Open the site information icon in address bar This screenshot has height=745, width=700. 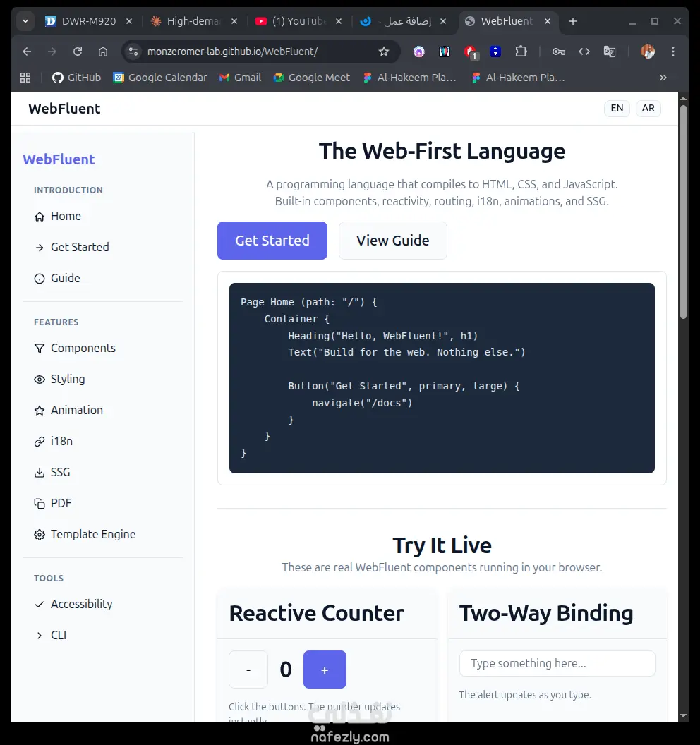(x=133, y=52)
